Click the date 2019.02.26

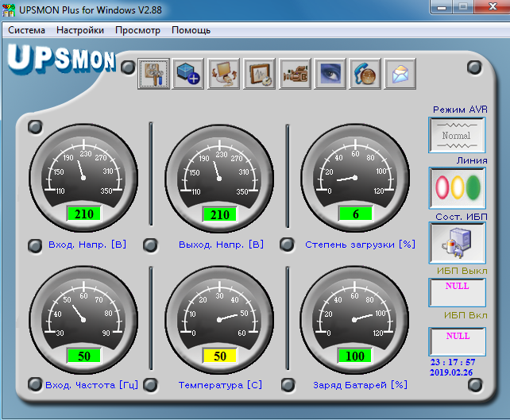[451, 372]
